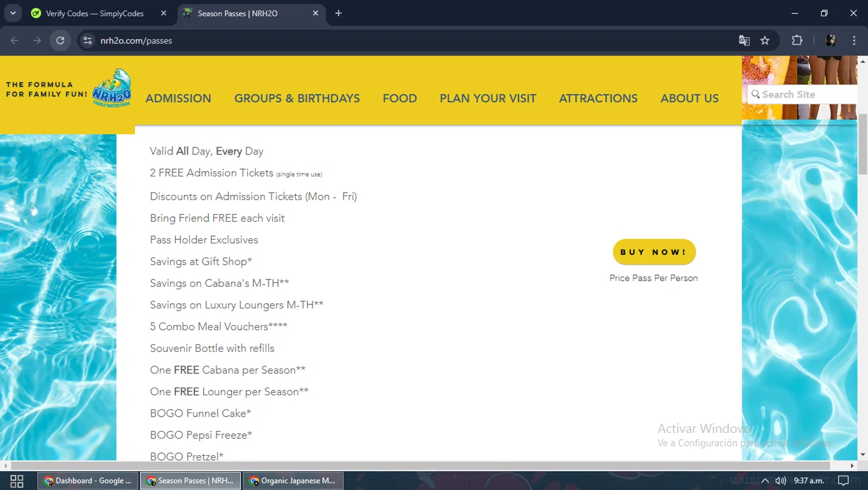The width and height of the screenshot is (868, 490).
Task: View site information icon in address bar
Action: click(x=88, y=40)
